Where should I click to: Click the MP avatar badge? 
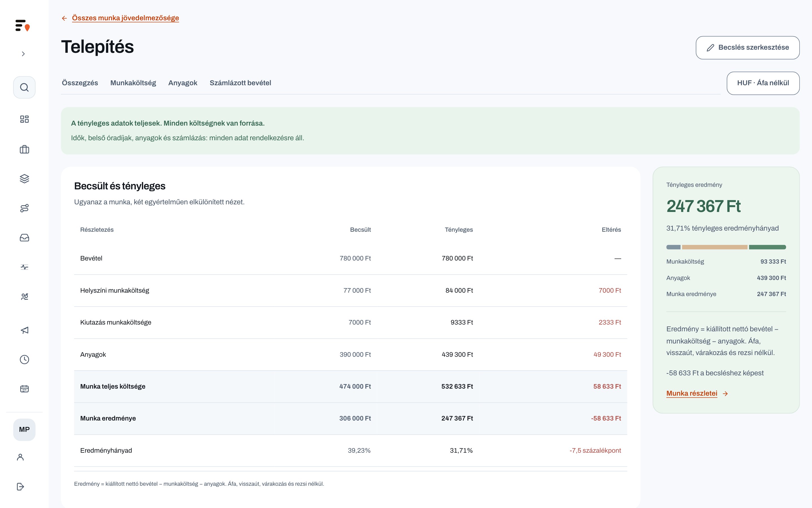click(24, 429)
